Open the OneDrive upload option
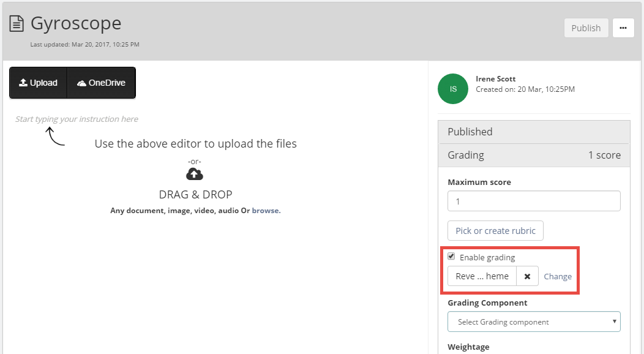644x354 pixels. coord(102,83)
